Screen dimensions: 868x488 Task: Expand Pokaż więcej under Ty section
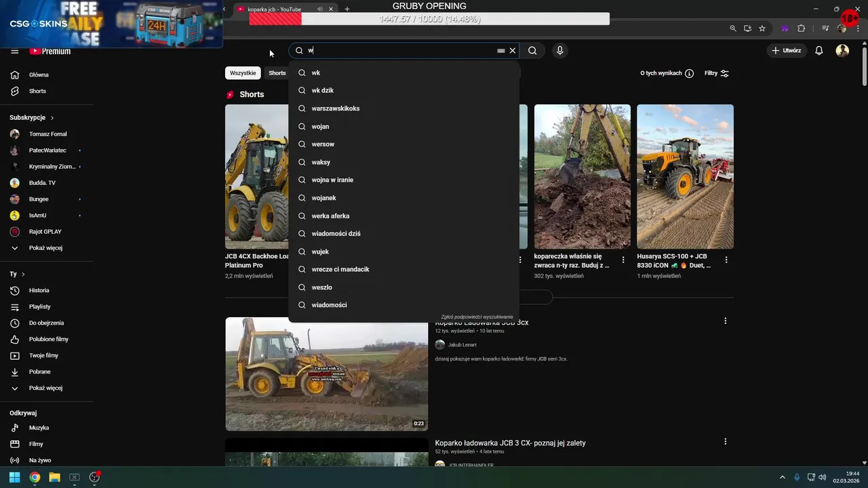[x=45, y=388]
